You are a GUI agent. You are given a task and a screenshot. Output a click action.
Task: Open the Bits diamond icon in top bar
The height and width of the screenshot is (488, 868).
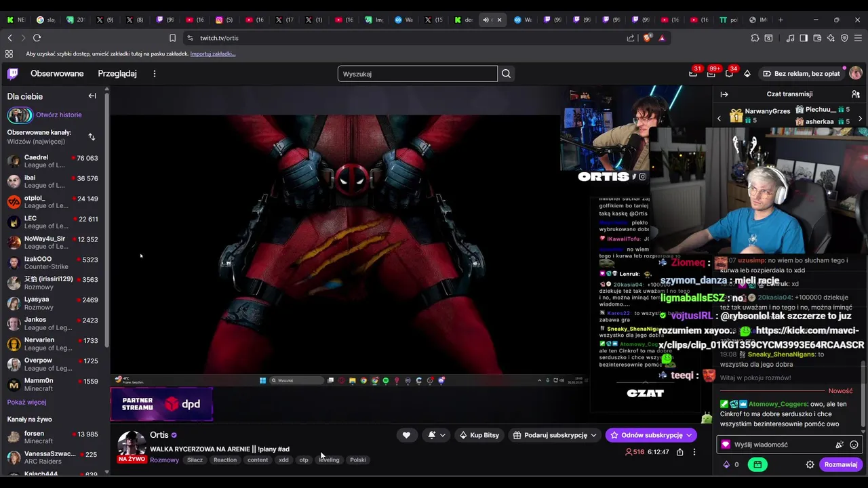(x=747, y=74)
